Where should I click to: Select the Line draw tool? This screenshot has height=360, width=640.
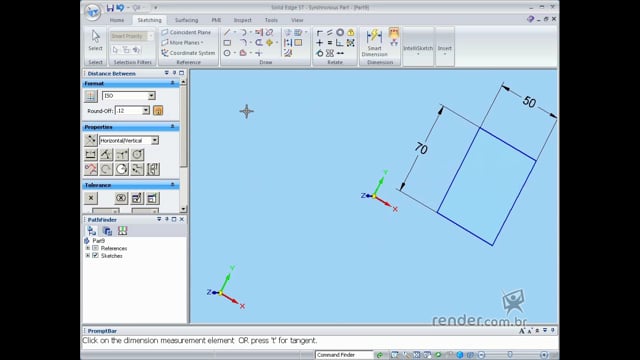click(227, 32)
